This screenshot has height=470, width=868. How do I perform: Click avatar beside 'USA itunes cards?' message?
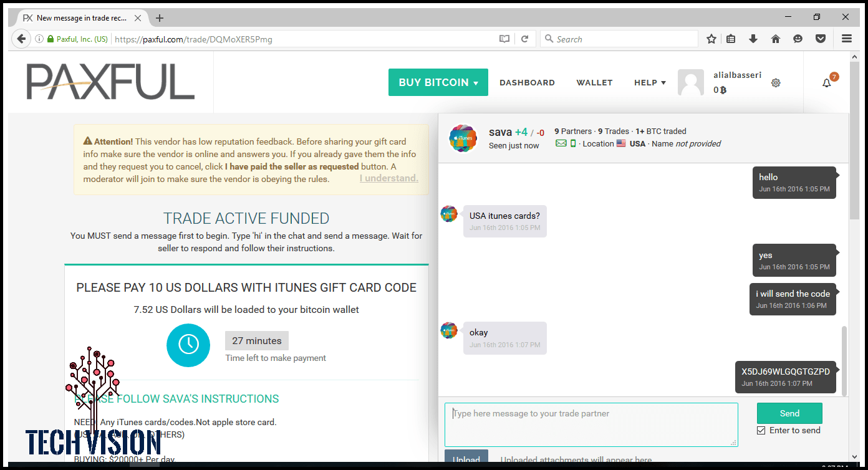click(449, 214)
